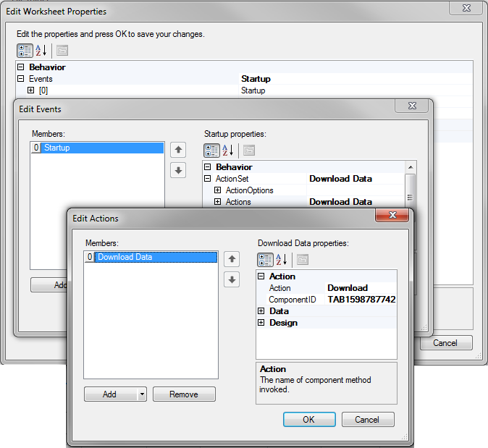Collapse Behavior category in Edit Worksheet Properties

[x=21, y=67]
